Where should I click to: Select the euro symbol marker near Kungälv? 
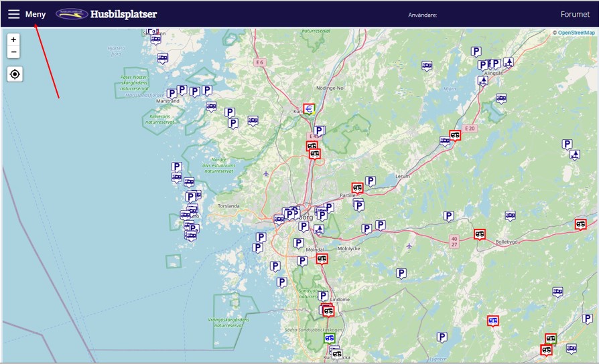309,109
